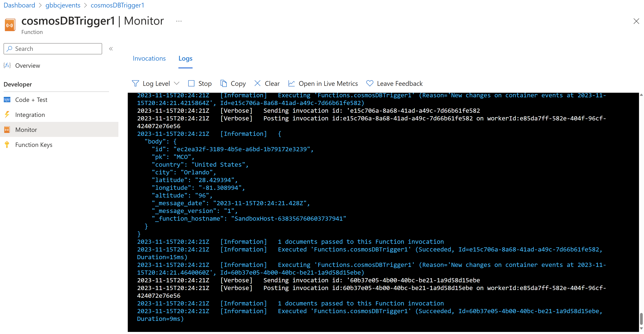Click the Clear logs X icon
The width and height of the screenshot is (644, 334).
click(x=257, y=84)
